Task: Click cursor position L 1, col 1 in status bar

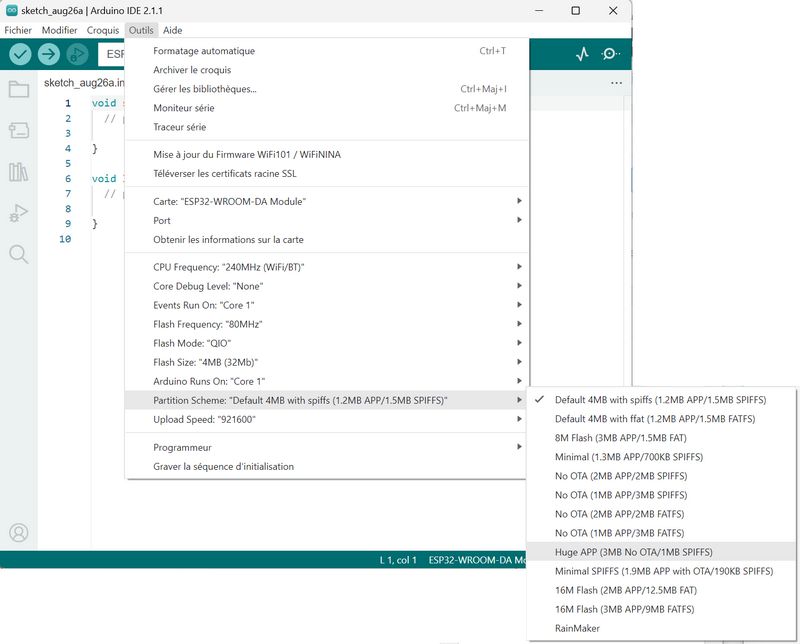Action: click(398, 560)
